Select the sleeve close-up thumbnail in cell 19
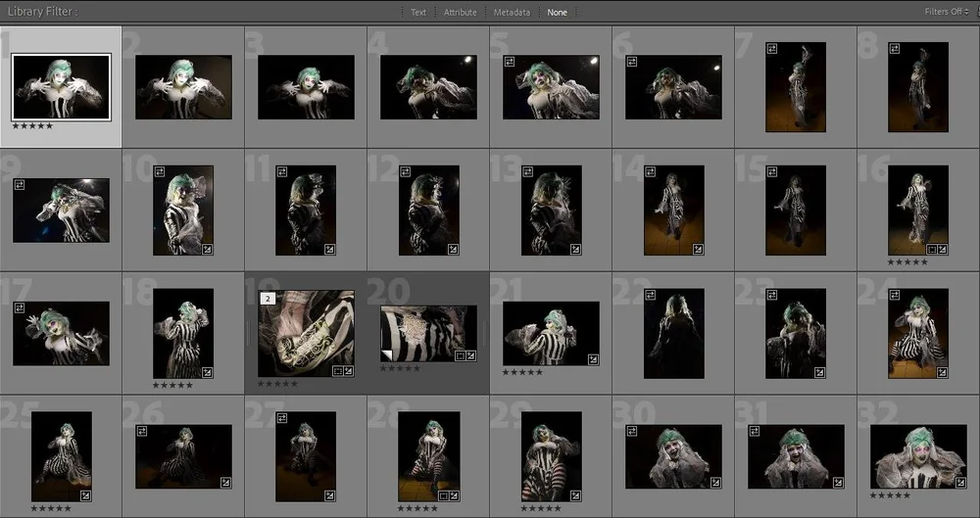The width and height of the screenshot is (980, 518). (306, 333)
